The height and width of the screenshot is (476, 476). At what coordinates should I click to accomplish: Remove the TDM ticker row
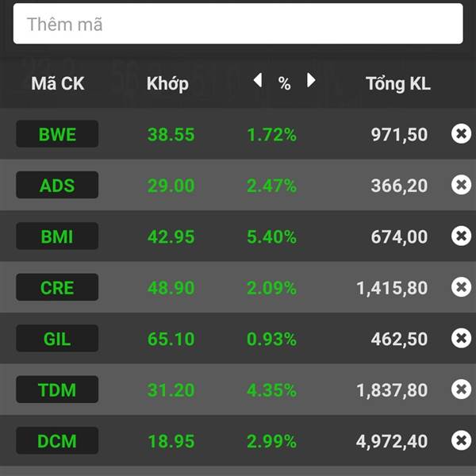coord(461,390)
